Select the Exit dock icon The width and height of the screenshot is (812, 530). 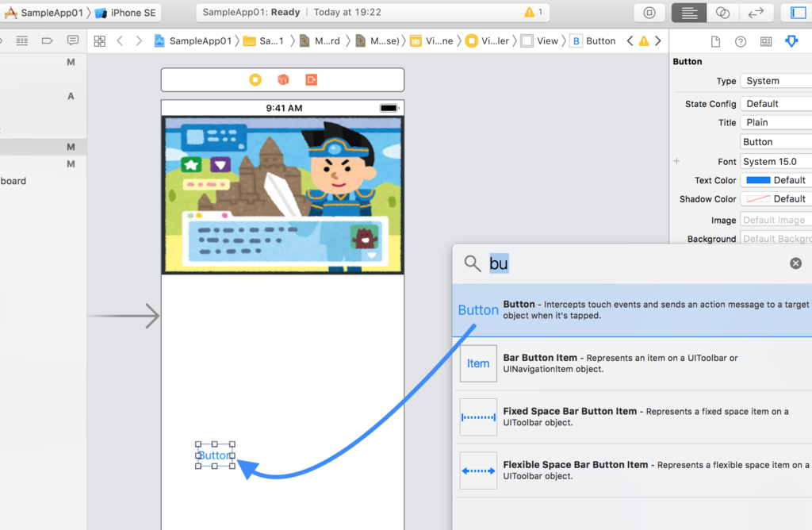[311, 80]
